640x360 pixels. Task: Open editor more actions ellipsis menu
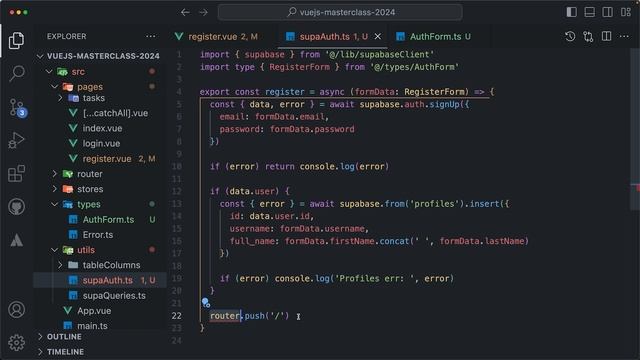(624, 36)
